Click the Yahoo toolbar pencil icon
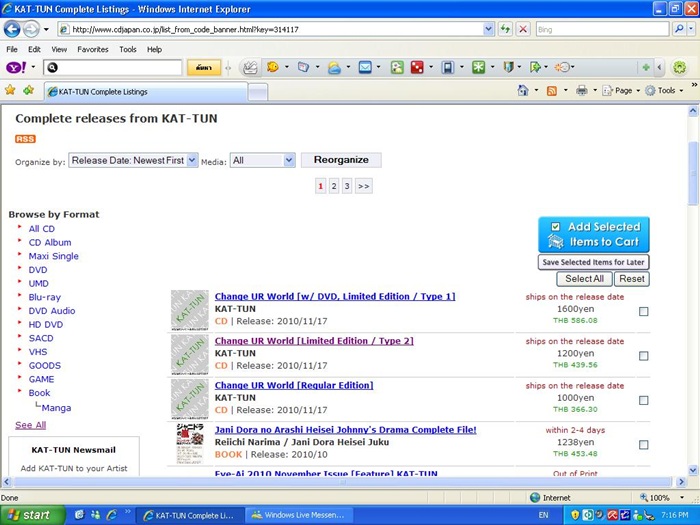This screenshot has height=525, width=700. click(x=250, y=67)
